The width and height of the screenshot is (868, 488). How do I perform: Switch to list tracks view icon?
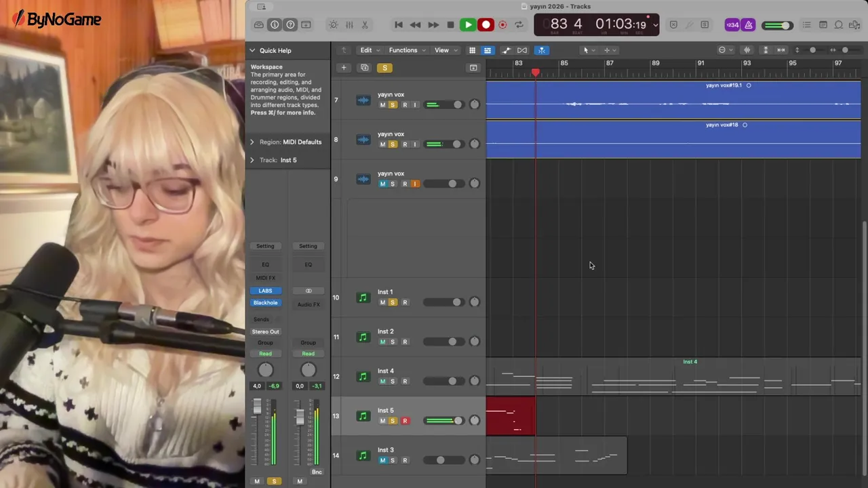click(487, 50)
